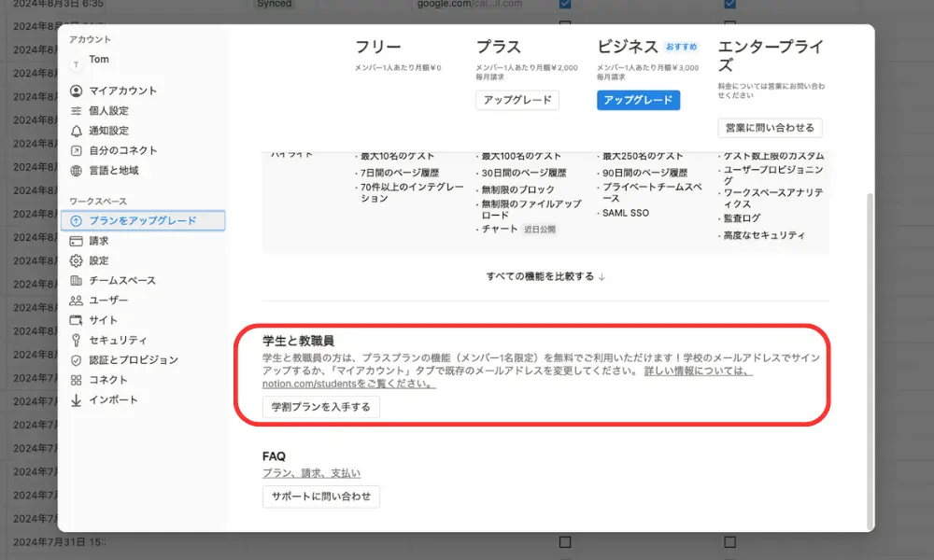Click the インポート download arrow icon
Image resolution: width=934 pixels, height=560 pixels.
[x=77, y=399]
